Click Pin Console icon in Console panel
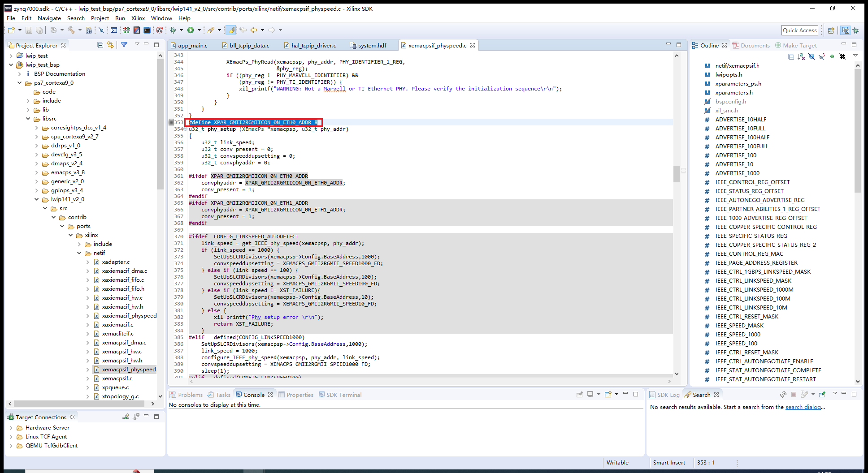Viewport: 868px width, 473px height. coord(580,394)
